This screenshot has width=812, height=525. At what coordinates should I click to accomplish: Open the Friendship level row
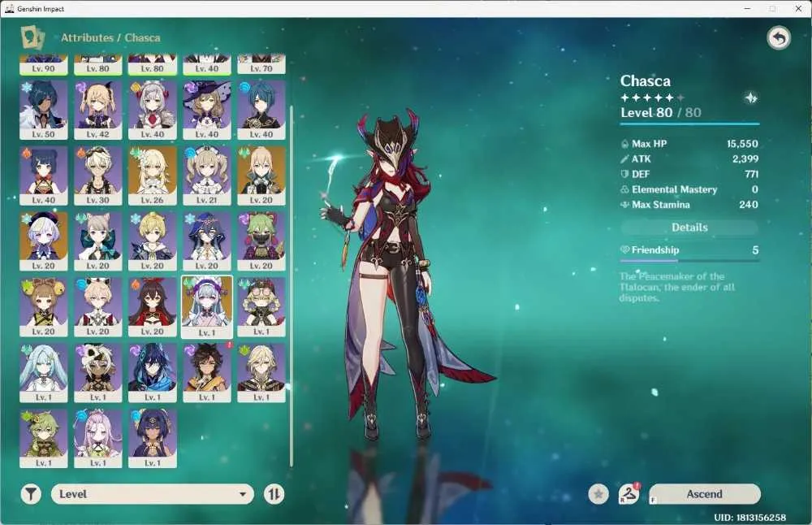689,250
